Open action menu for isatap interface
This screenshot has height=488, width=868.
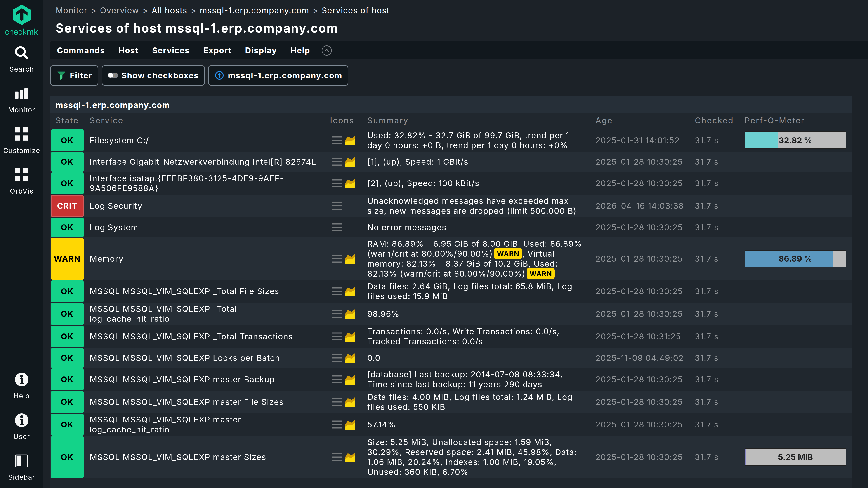click(x=337, y=183)
